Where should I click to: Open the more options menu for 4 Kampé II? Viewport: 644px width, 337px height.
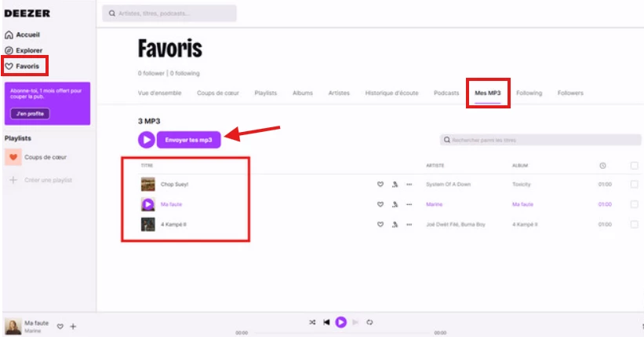tap(409, 224)
